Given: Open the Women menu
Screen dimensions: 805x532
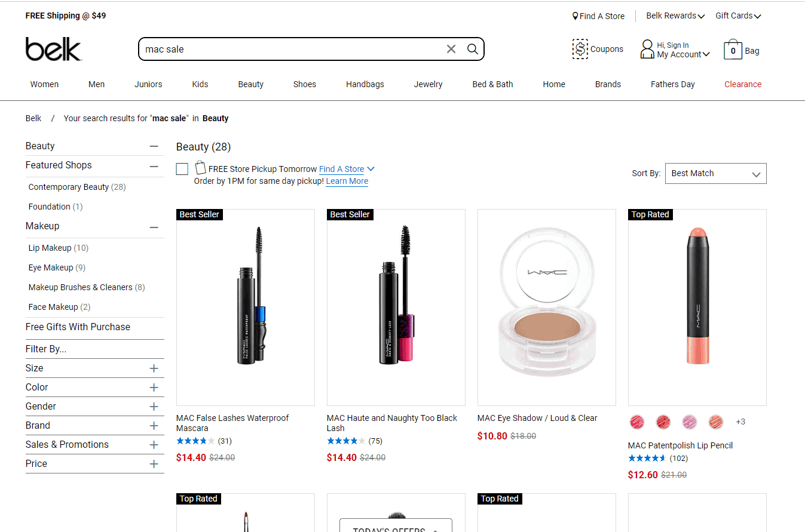Looking at the screenshot, I should coord(44,84).
